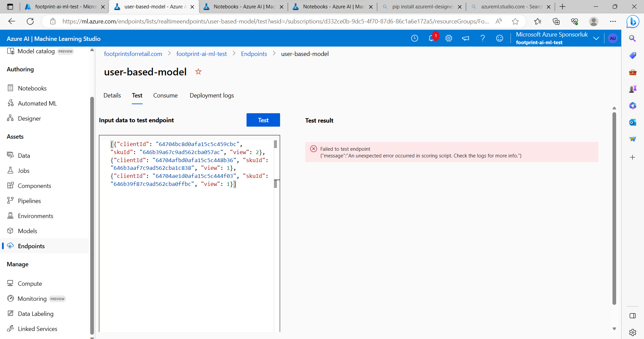Open Pipelines page

click(x=29, y=201)
